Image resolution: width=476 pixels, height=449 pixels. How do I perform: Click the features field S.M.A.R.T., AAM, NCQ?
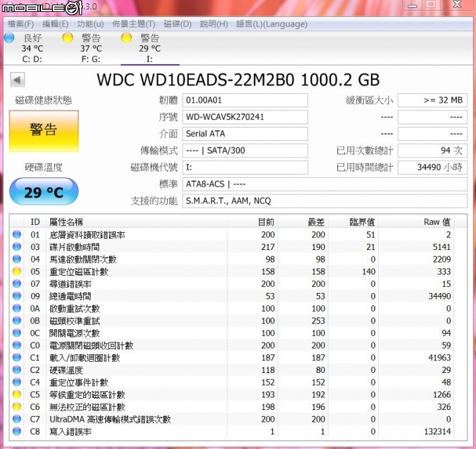coord(325,201)
